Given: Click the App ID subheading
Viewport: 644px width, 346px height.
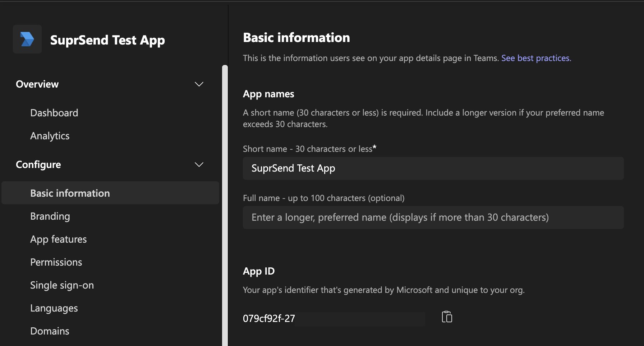Looking at the screenshot, I should pyautogui.click(x=259, y=271).
